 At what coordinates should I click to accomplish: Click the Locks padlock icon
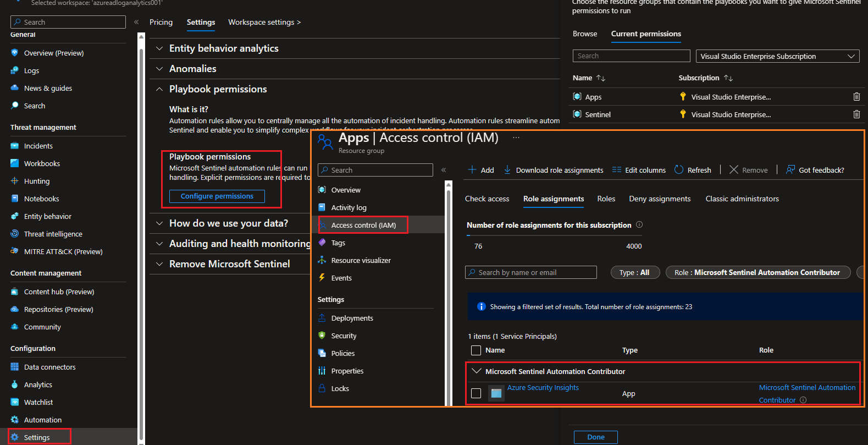[x=322, y=388]
